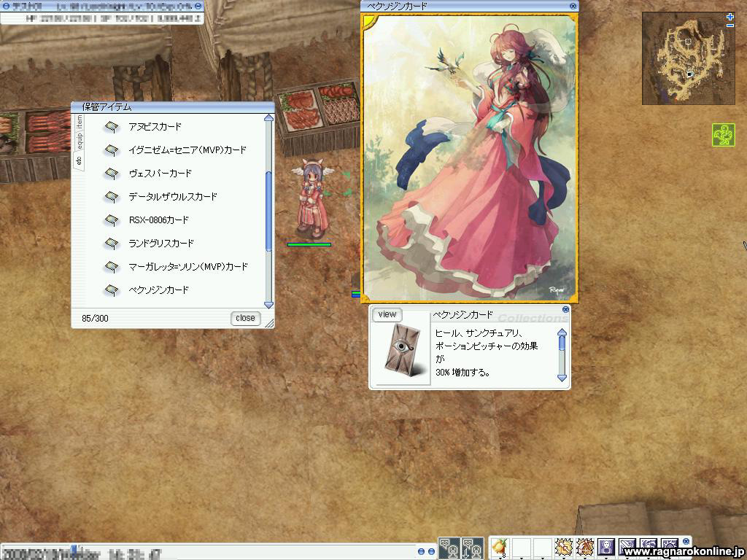Click the third empty hotkey slot
The height and width of the screenshot is (560, 747).
542,547
